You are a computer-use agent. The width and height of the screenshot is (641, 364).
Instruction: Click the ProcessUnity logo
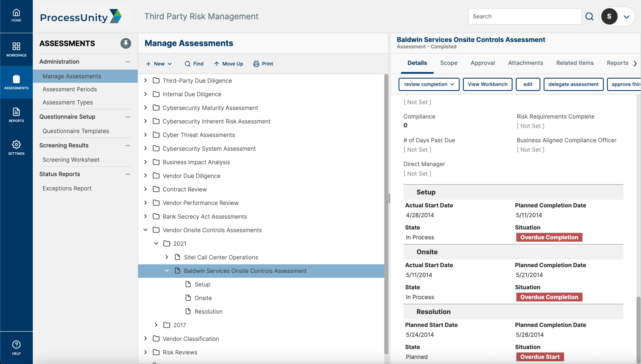point(81,16)
